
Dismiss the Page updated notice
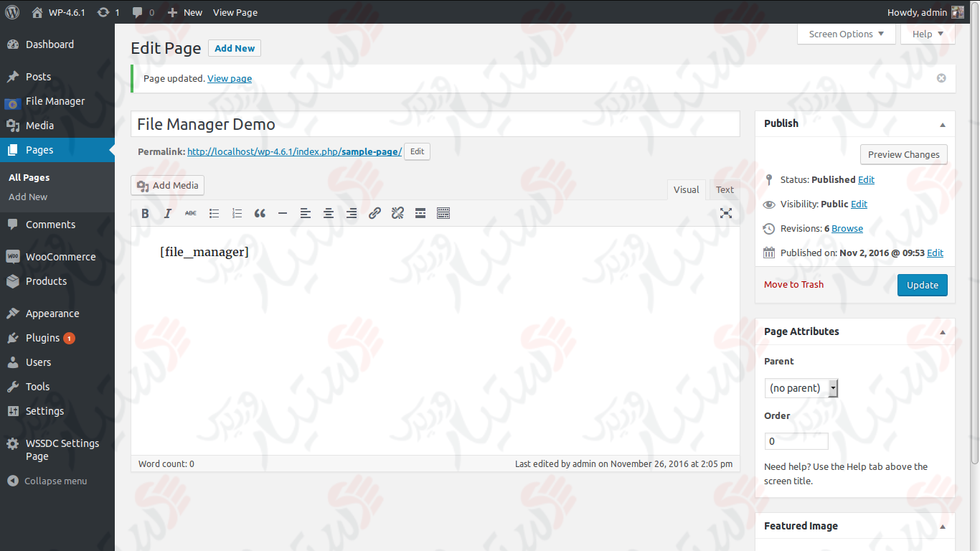tap(941, 78)
